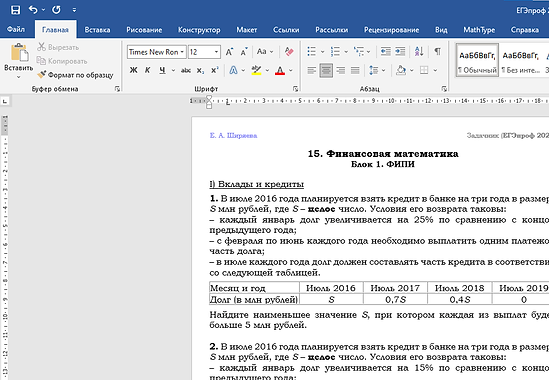This screenshot has height=380, width=549.
Task: Expand the Вставить paste options arrow
Action: coord(19,77)
